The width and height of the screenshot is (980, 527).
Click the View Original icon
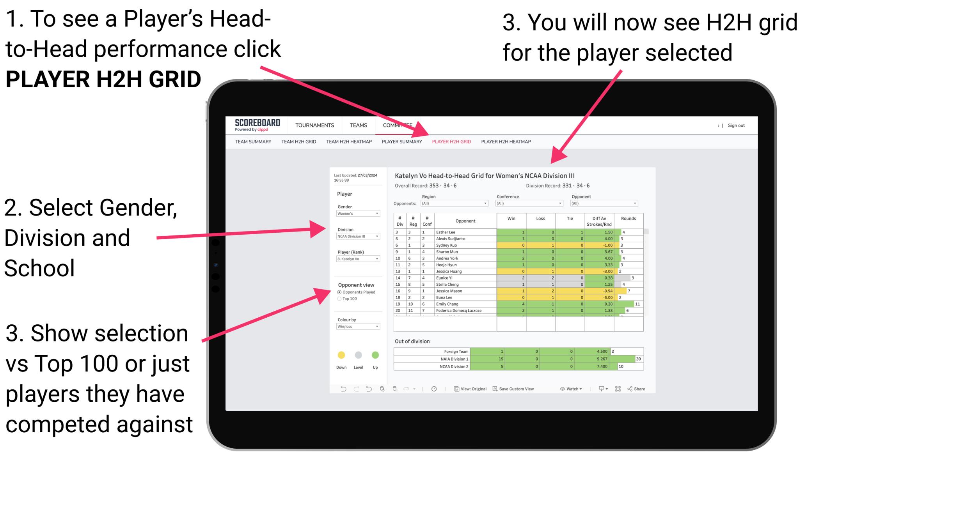tap(455, 389)
